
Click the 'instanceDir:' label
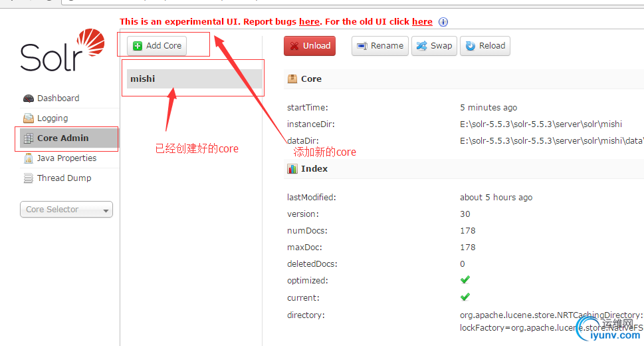click(311, 124)
